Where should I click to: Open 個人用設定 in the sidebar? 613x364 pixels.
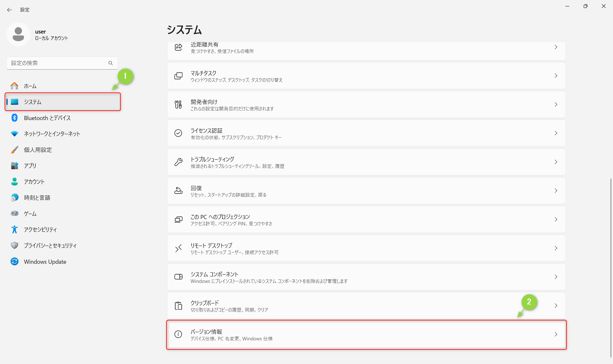click(38, 150)
